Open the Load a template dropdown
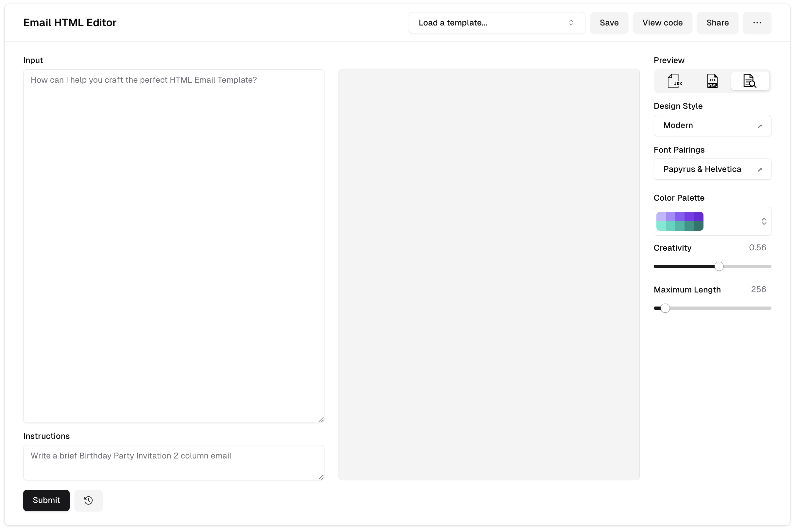This screenshot has height=532, width=798. click(496, 23)
